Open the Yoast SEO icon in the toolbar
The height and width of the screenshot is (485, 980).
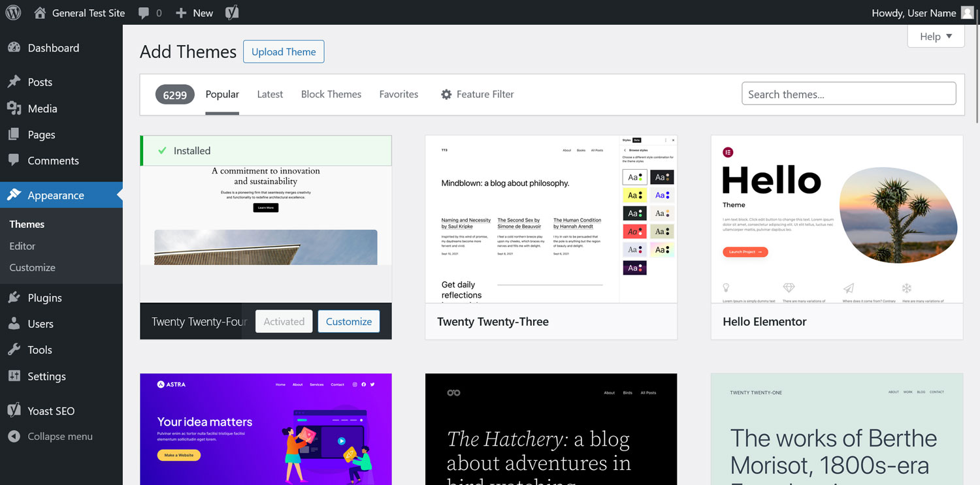click(232, 12)
